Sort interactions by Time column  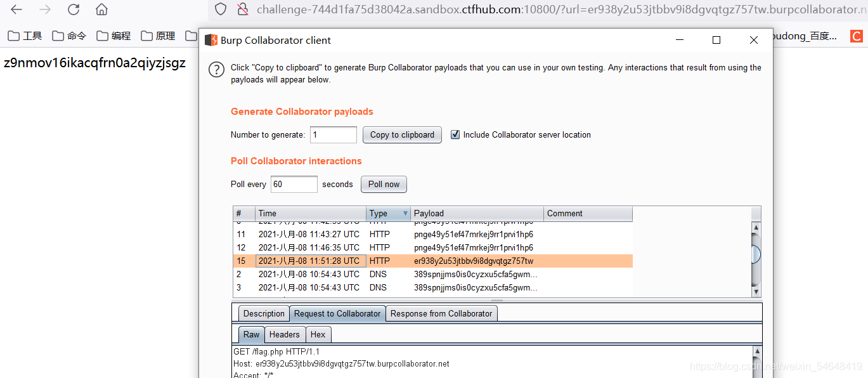tap(311, 214)
